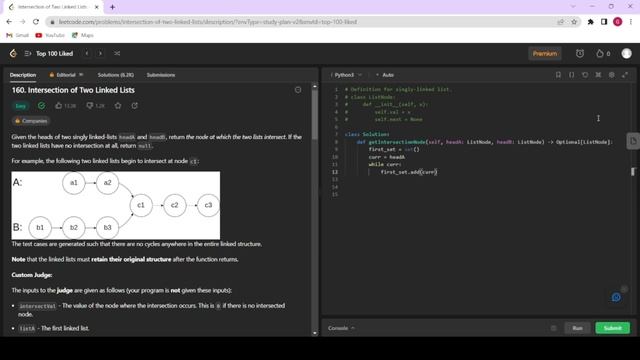Run the code
Image resolution: width=640 pixels, height=360 pixels.
[577, 328]
